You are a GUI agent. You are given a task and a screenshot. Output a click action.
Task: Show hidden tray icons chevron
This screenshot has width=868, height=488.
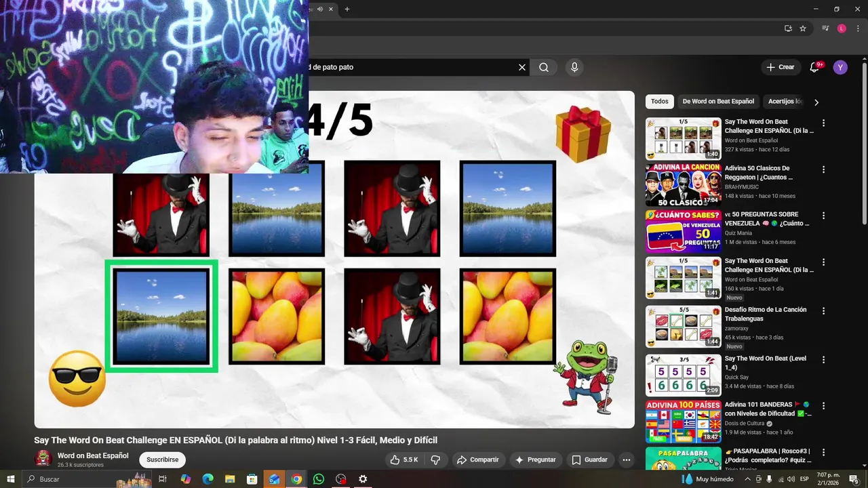coord(748,479)
